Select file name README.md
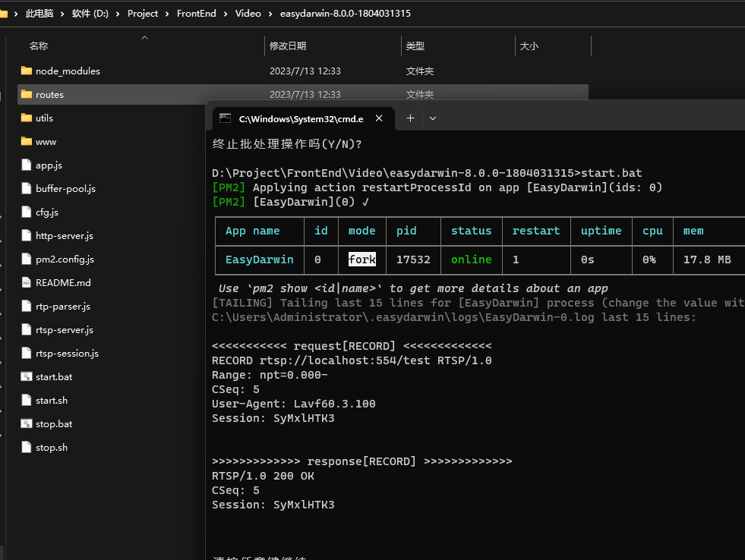The width and height of the screenshot is (745, 560). click(x=63, y=282)
